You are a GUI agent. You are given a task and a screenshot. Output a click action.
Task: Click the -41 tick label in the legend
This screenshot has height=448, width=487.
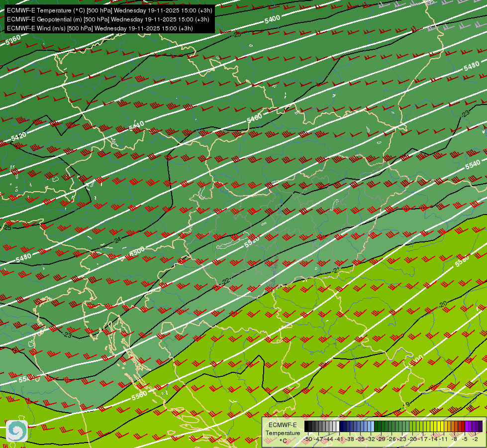pos(339,439)
